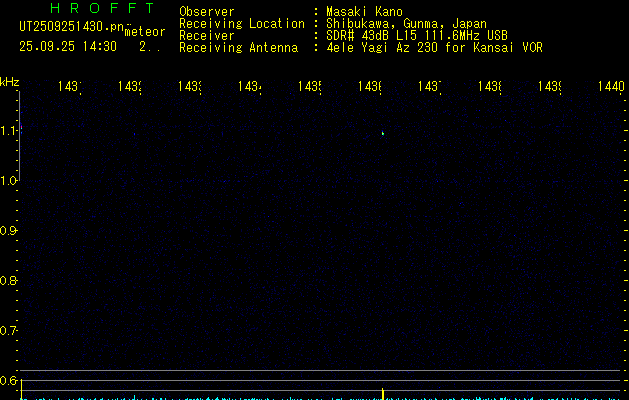Click the 25.09.25 14:30 date stamp

pyautogui.click(x=68, y=46)
